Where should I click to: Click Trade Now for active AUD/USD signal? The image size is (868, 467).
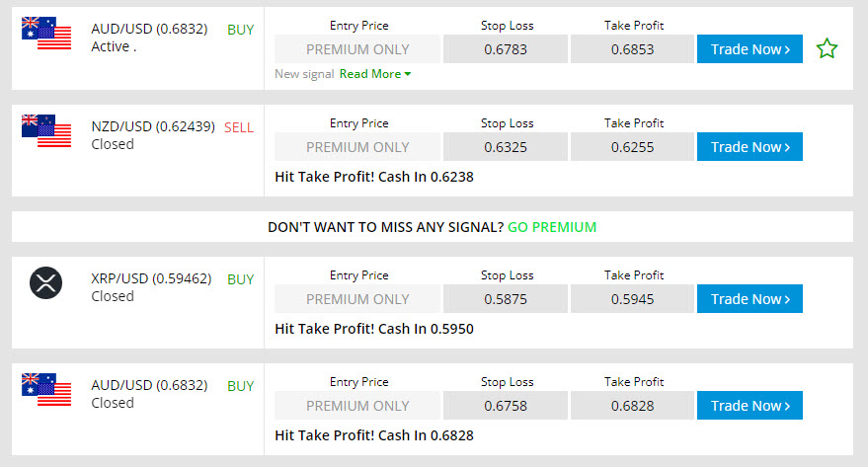[750, 48]
